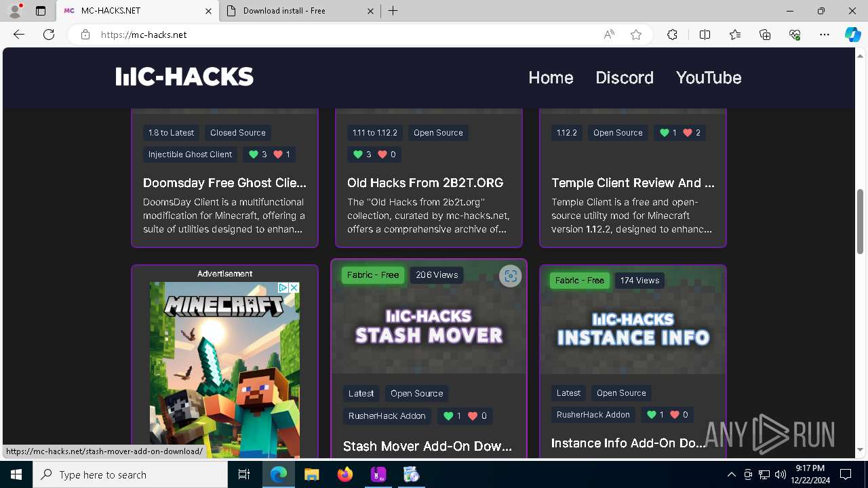Open the Favorites list icon
The image size is (868, 488).
point(735,35)
